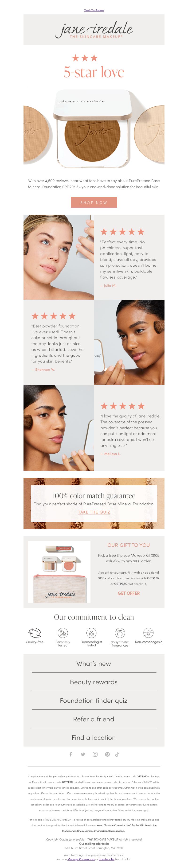Click the Cruelty-free bunny icon
Image resolution: width=188 pixels, height=868 pixels.
coord(35,632)
